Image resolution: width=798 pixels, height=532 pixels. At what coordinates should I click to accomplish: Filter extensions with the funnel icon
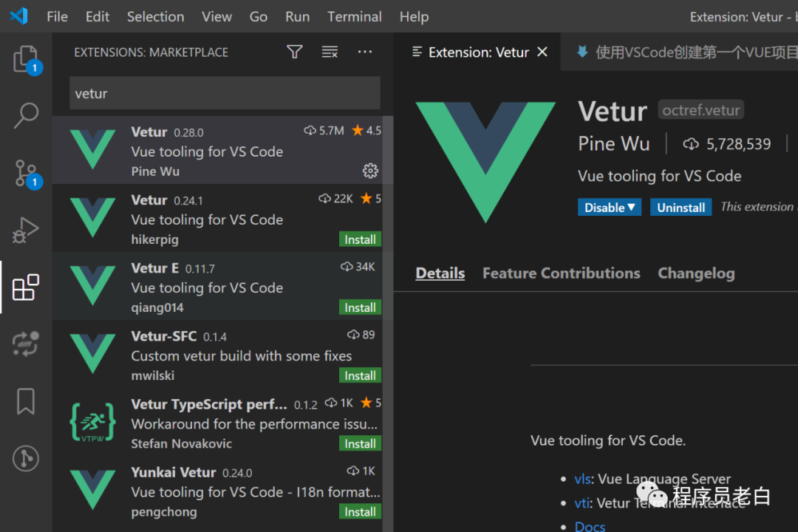[x=295, y=52]
